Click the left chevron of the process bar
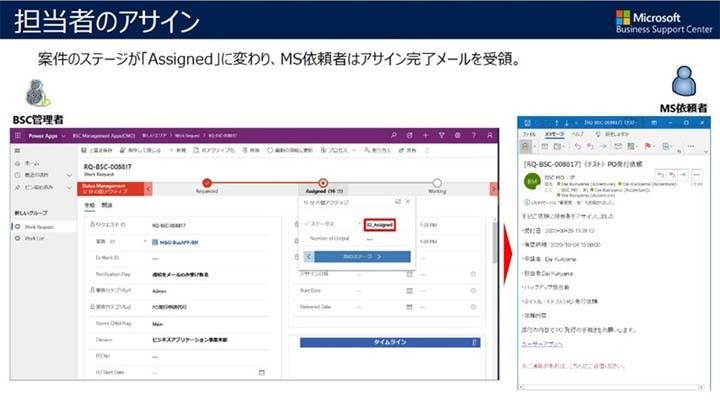 148,189
